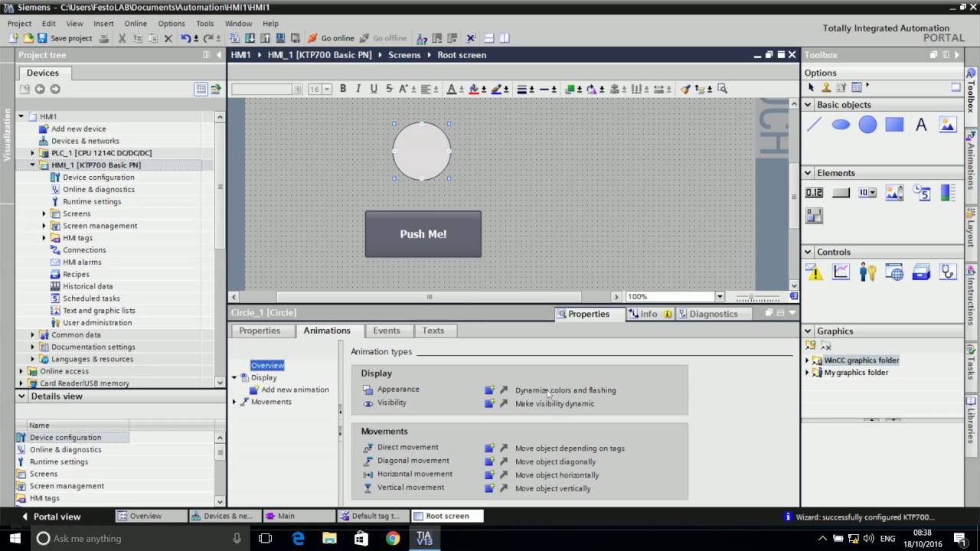Open the Online menu

pos(136,24)
